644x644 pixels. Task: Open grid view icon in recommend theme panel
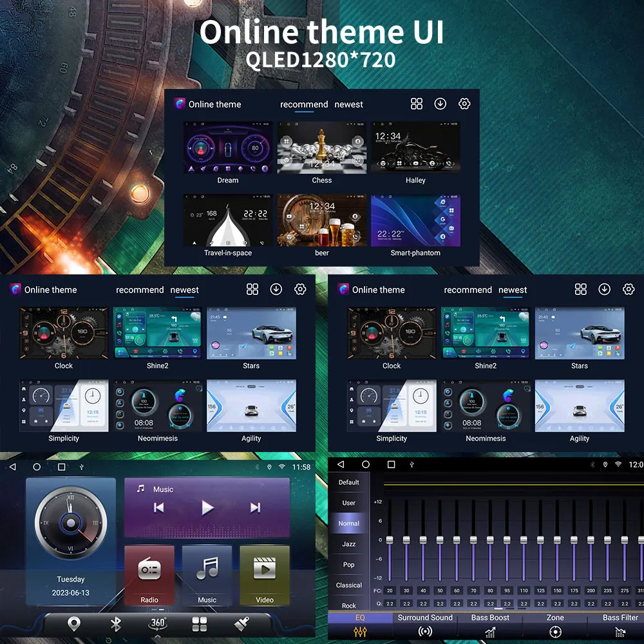(417, 104)
